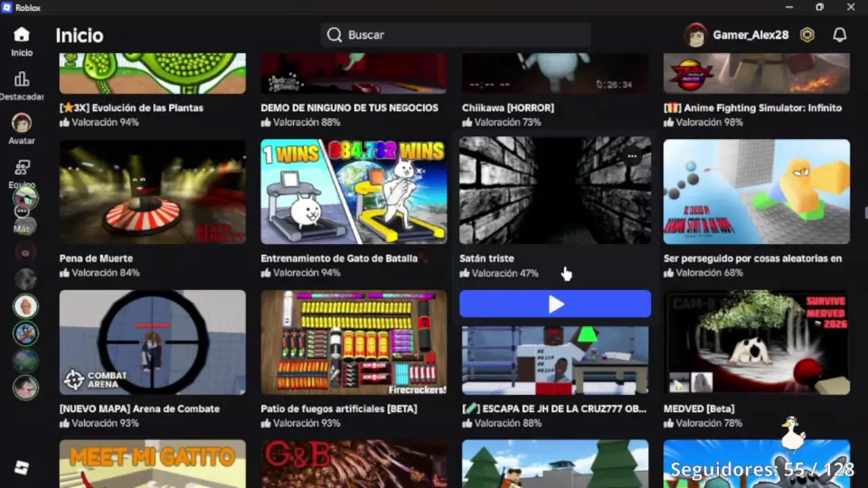Open Arena de Combate sniper scope thumbnail
868x488 pixels.
(153, 342)
